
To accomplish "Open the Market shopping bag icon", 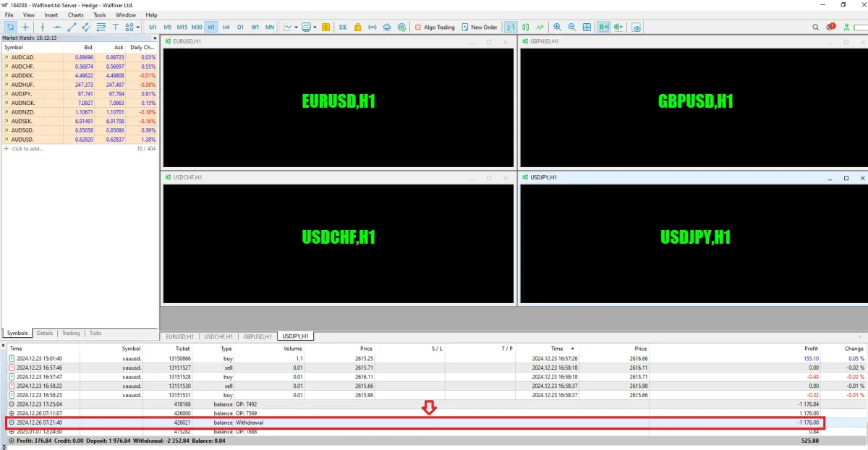I will [357, 27].
